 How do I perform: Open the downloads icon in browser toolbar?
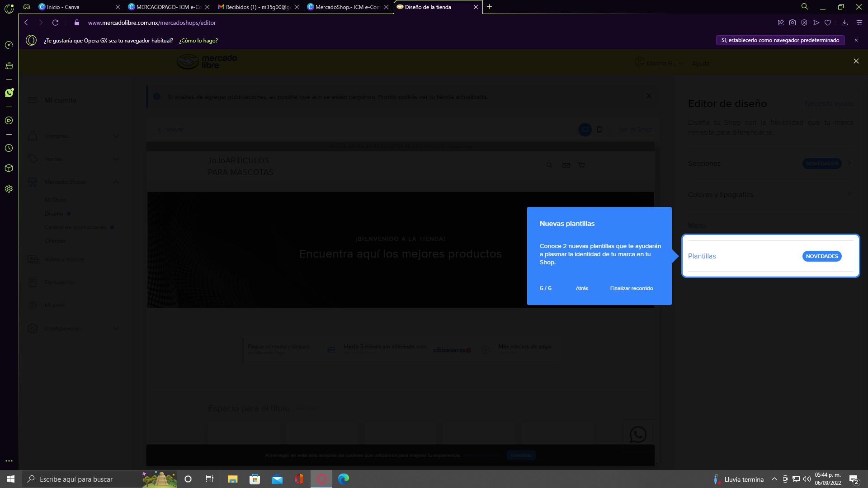(x=844, y=23)
